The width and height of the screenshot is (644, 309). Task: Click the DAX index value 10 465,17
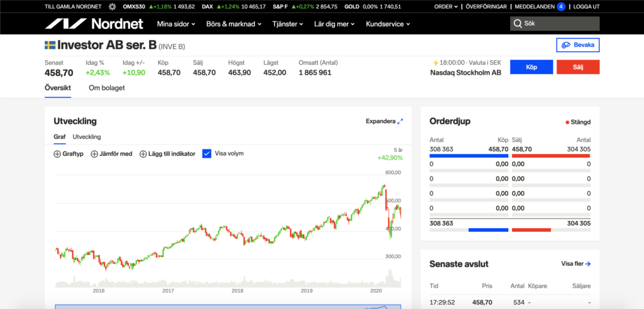click(x=253, y=6)
